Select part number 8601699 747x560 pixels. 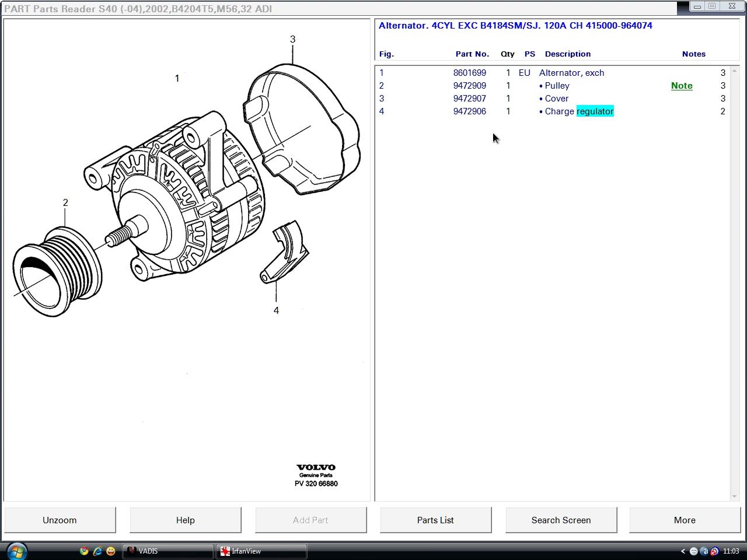coord(469,73)
